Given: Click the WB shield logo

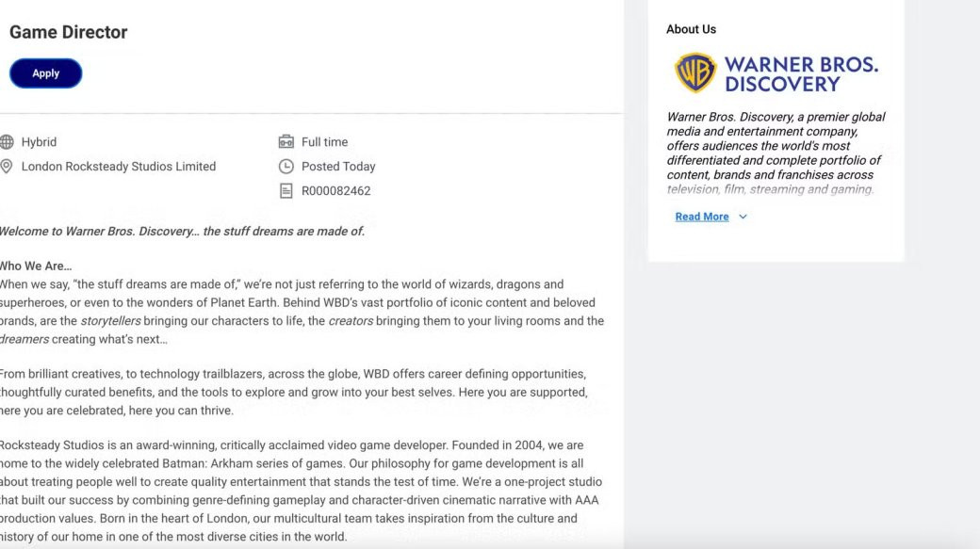Looking at the screenshot, I should tap(695, 73).
